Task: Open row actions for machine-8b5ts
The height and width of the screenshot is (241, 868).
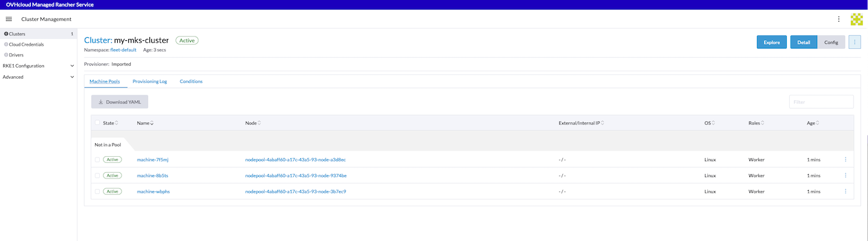Action: 845,175
